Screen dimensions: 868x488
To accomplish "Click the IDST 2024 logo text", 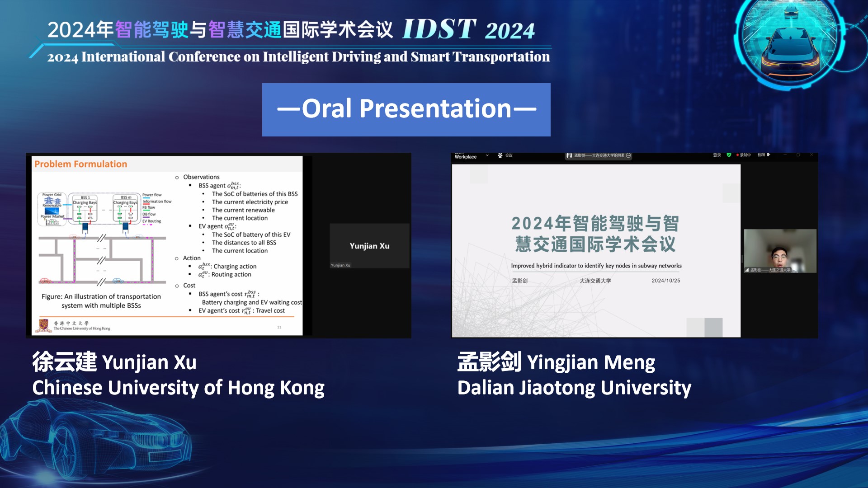I will 469,30.
